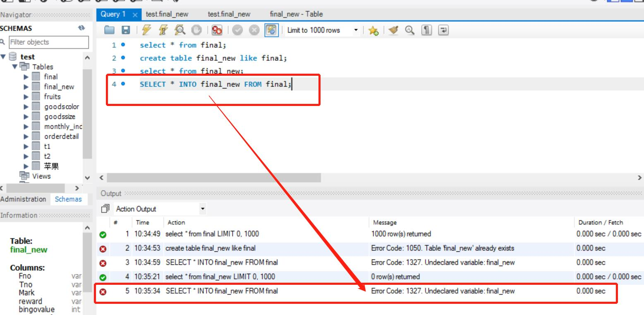Click the test schema database icon

pyautogui.click(x=13, y=57)
